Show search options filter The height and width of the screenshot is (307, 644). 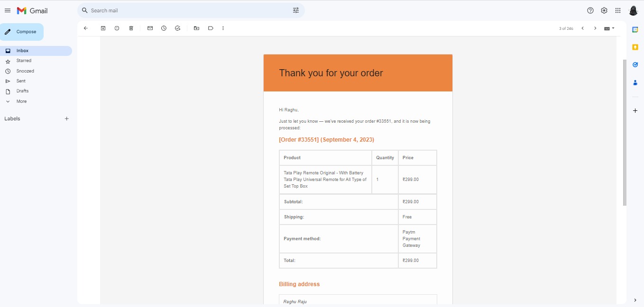pyautogui.click(x=296, y=10)
